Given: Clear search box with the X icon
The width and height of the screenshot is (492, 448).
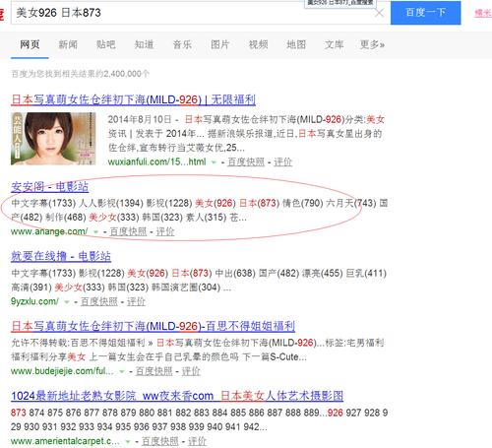Looking at the screenshot, I should pyautogui.click(x=379, y=13).
